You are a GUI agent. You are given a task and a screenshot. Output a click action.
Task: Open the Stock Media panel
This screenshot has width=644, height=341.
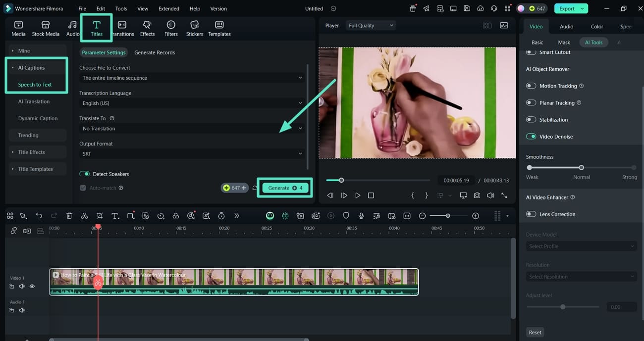tap(46, 29)
